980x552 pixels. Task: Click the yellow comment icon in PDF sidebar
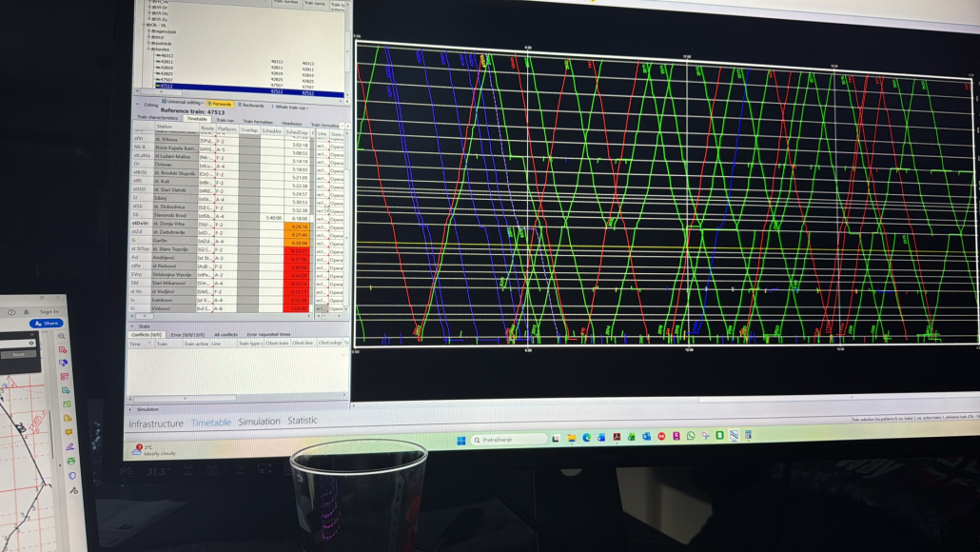(69, 432)
